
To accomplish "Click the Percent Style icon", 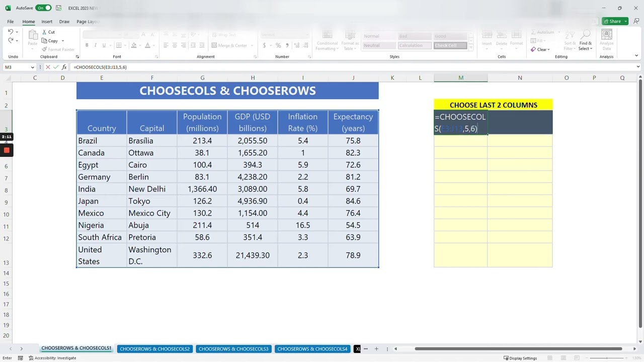I will pos(278,45).
